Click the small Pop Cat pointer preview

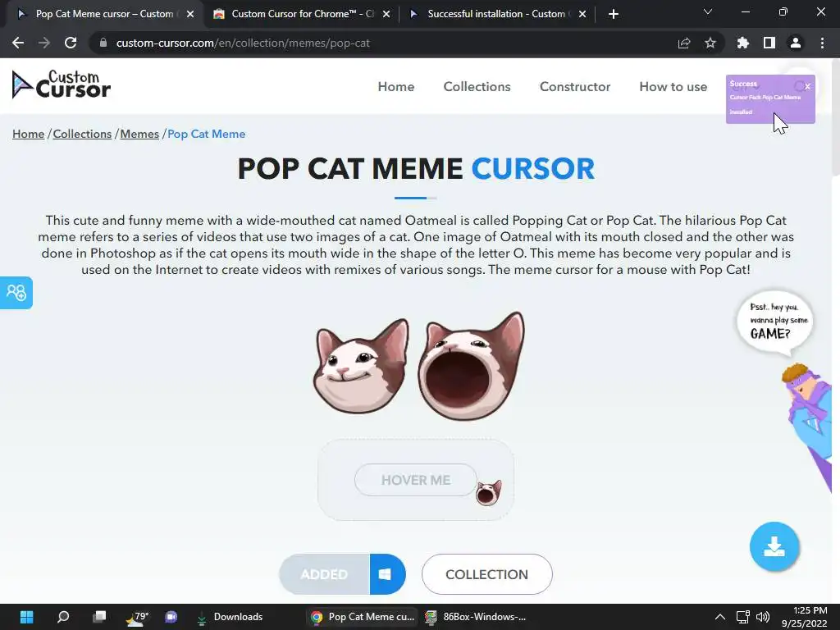click(x=489, y=492)
